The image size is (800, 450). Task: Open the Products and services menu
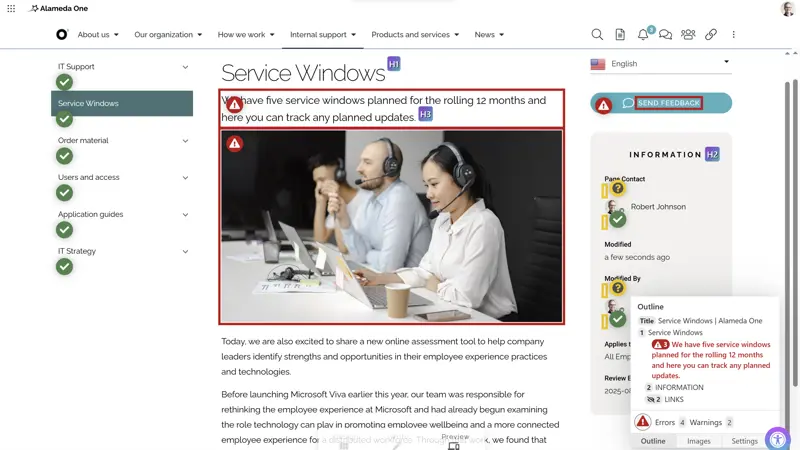click(x=415, y=35)
